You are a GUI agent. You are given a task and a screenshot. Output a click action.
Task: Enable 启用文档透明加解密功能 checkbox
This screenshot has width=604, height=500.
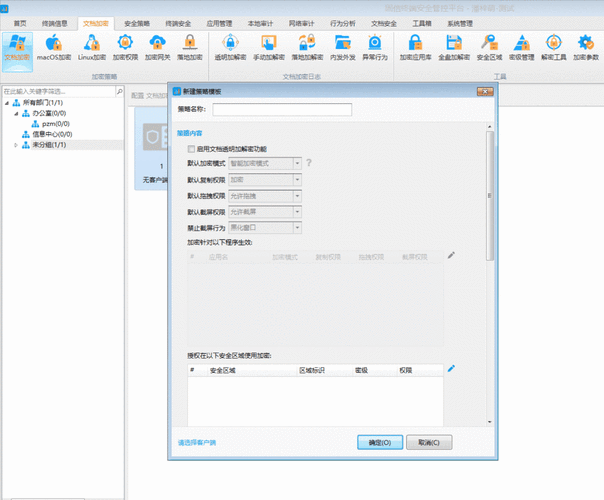(x=192, y=148)
